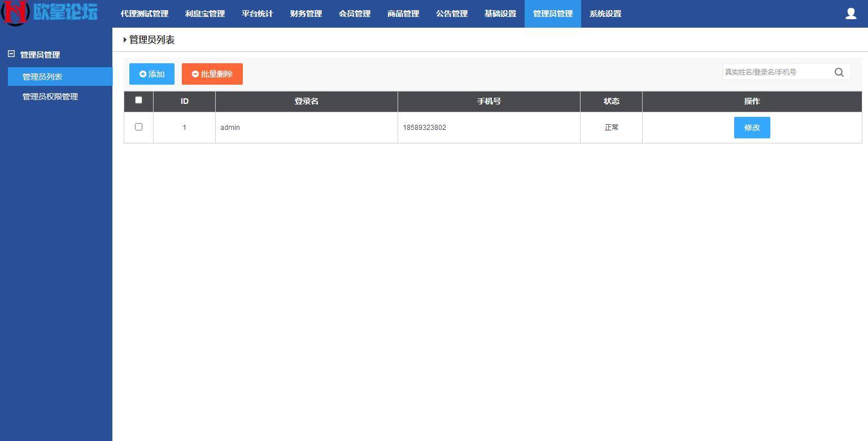Switch to the 会员管理 tab
Image resolution: width=868 pixels, height=441 pixels.
354,13
